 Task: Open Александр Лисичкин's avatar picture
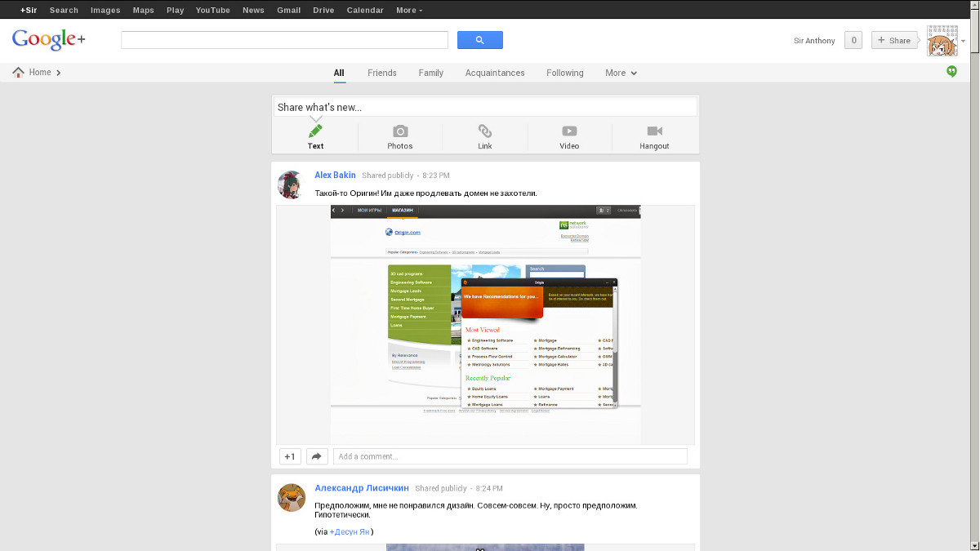[x=292, y=497]
